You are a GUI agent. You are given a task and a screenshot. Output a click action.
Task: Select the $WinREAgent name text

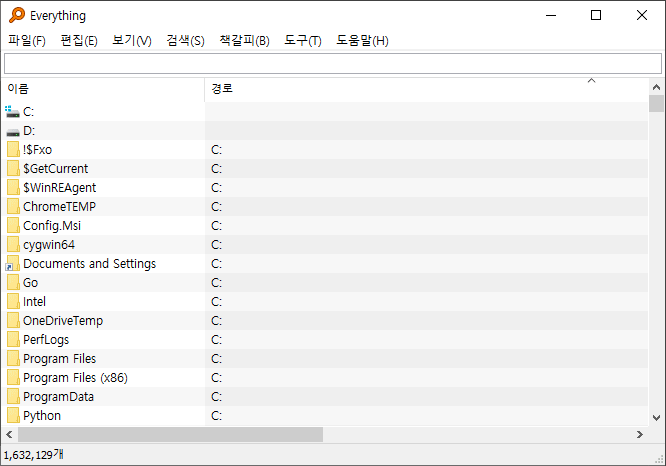[59, 188]
